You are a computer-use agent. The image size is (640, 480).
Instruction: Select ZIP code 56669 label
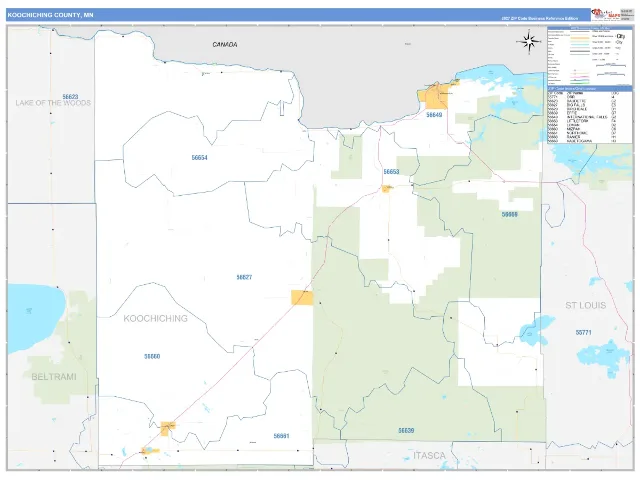[x=510, y=214]
